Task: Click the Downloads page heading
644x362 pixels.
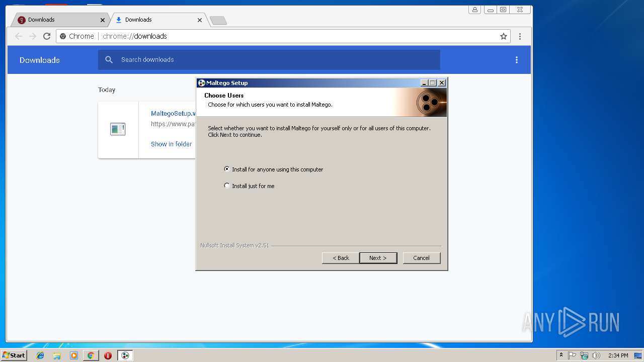Action: coord(40,60)
